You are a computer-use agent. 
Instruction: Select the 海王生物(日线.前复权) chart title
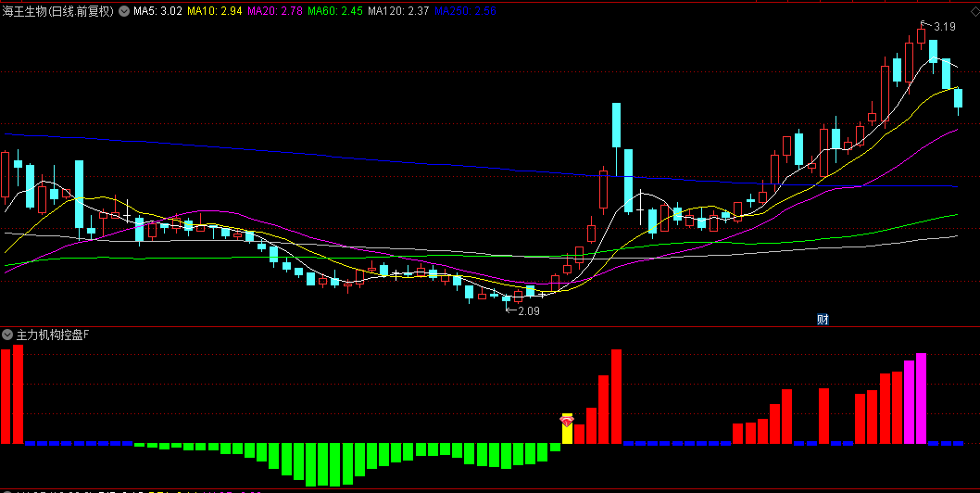(58, 11)
